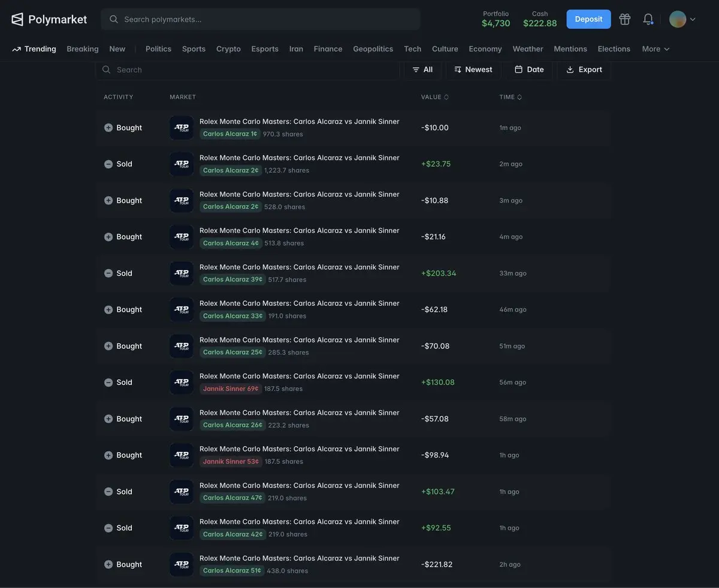Go to the New tab
This screenshot has width=719, height=588.
tap(117, 49)
